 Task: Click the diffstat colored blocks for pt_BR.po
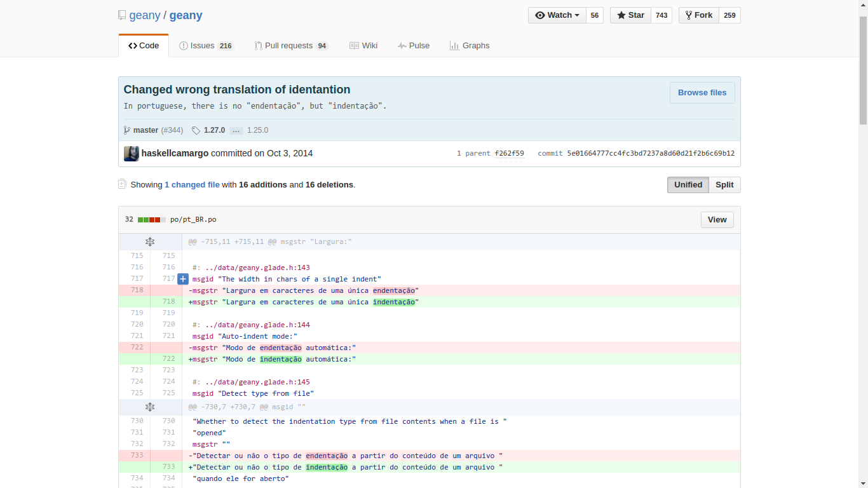[152, 220]
